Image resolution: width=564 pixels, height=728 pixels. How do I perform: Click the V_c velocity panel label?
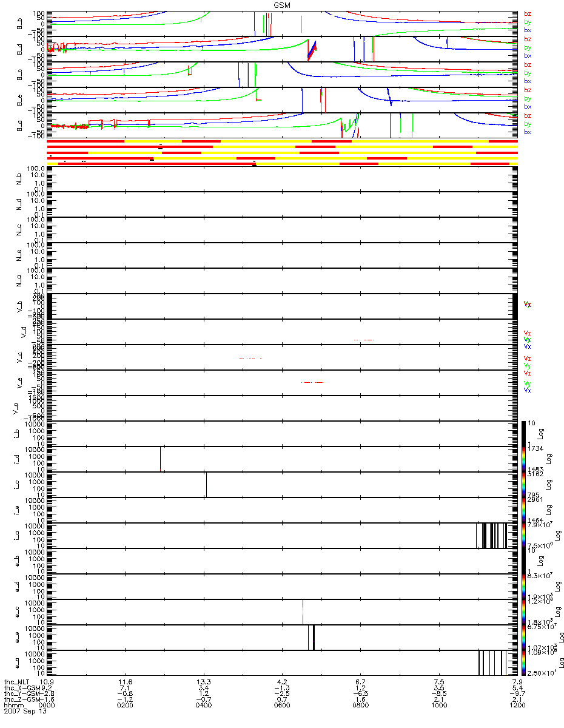point(19,357)
